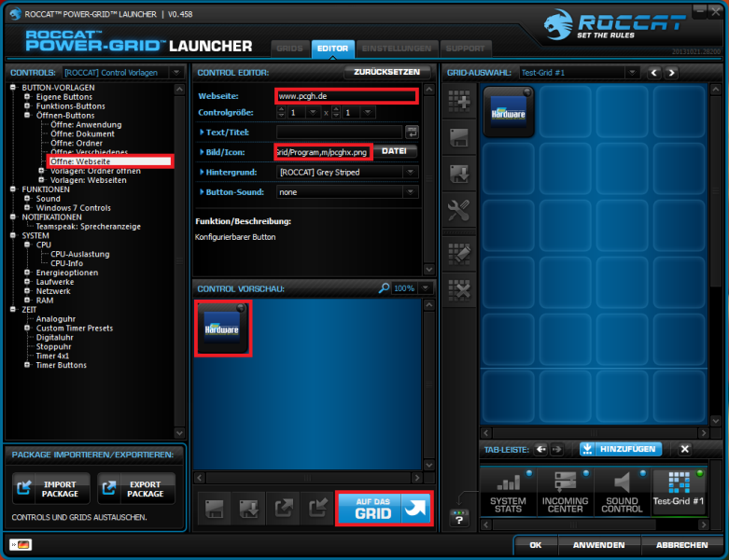
Task: Click the import control icon below preview
Action: coord(318,509)
